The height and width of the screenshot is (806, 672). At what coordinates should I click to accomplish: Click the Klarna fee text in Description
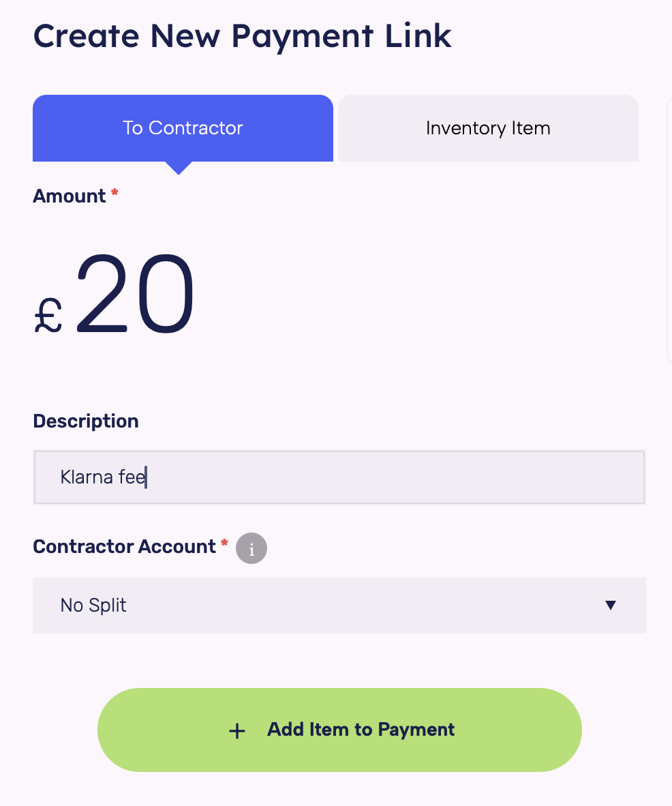pyautogui.click(x=103, y=477)
